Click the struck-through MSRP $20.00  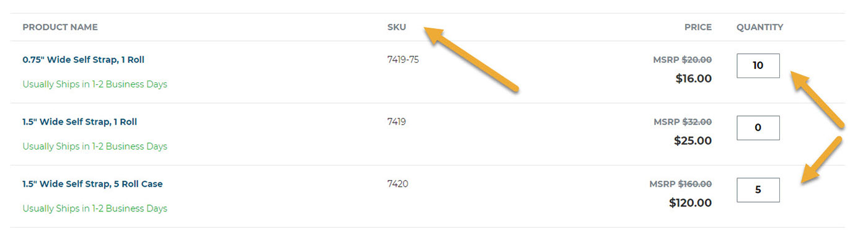click(x=697, y=60)
